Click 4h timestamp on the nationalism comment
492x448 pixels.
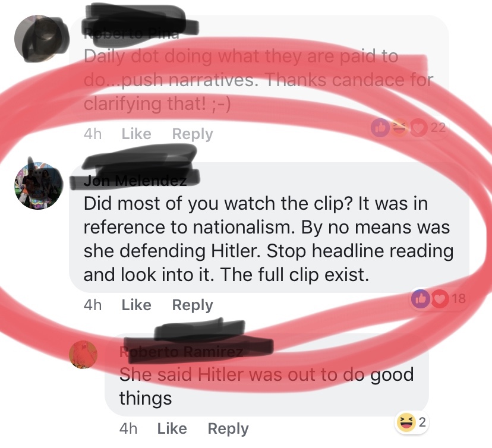[93, 305]
